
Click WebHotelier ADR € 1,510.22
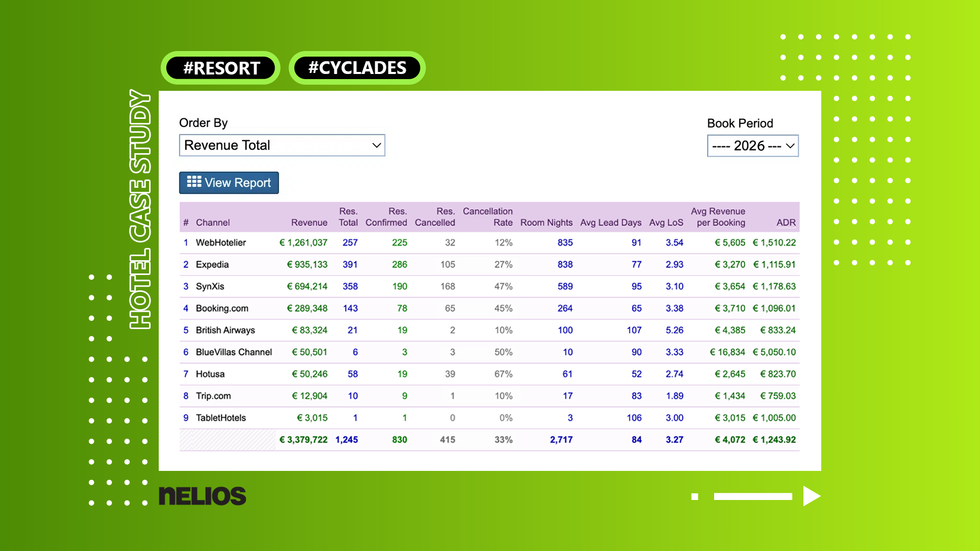(774, 242)
